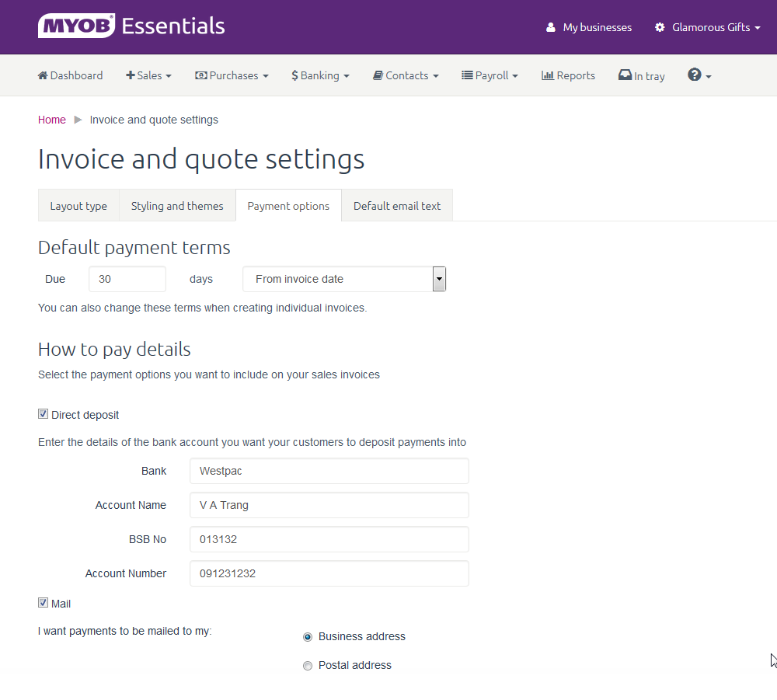
Task: Click the BSB No input field
Action: (329, 539)
